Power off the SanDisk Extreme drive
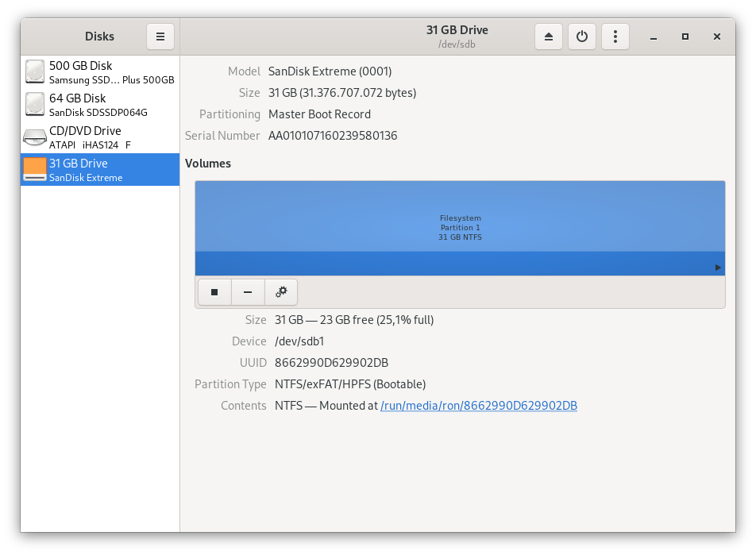The height and width of the screenshot is (555, 756). tap(582, 37)
